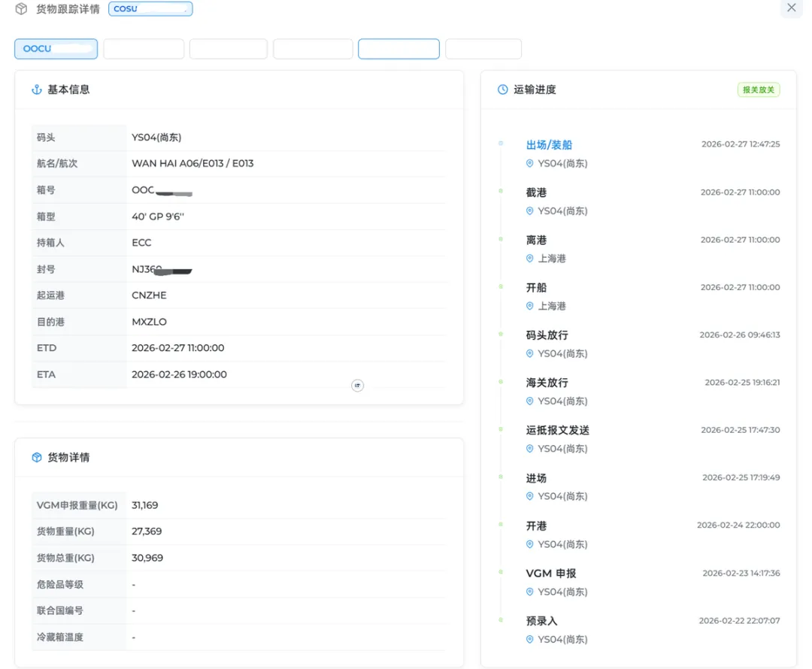Click timeline dot for 预录入 step
This screenshot has width=812, height=669.
click(501, 620)
